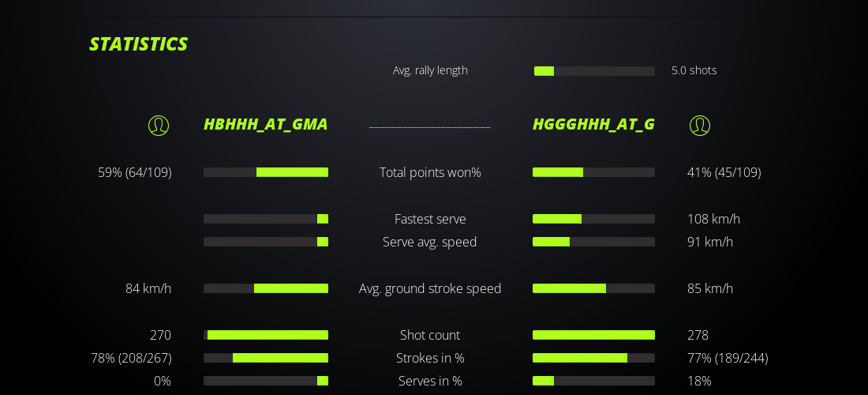Click the left Serve avg. speed bar
The image size is (868, 395).
pos(266,242)
